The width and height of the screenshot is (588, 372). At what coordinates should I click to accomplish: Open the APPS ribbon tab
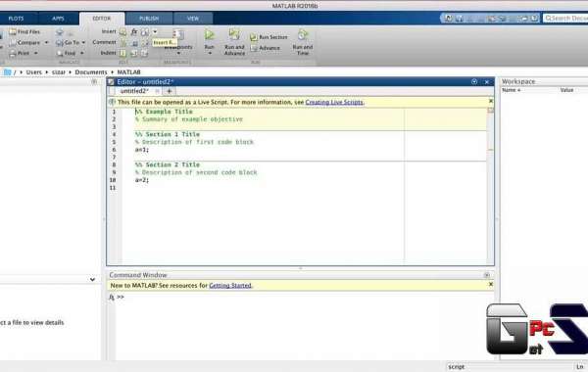58,19
